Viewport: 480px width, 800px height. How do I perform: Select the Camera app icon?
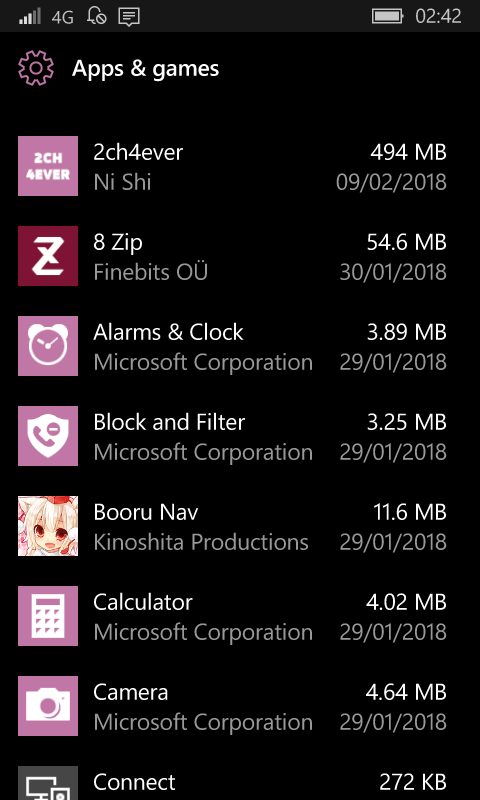pyautogui.click(x=48, y=706)
